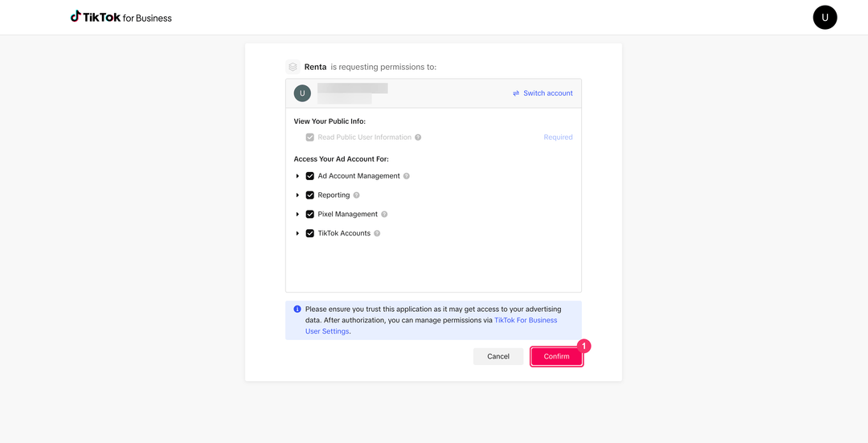Screen dimensions: 868x443
Task: Click the 'Access Your Ad Account For:' heading
Action: pos(342,159)
